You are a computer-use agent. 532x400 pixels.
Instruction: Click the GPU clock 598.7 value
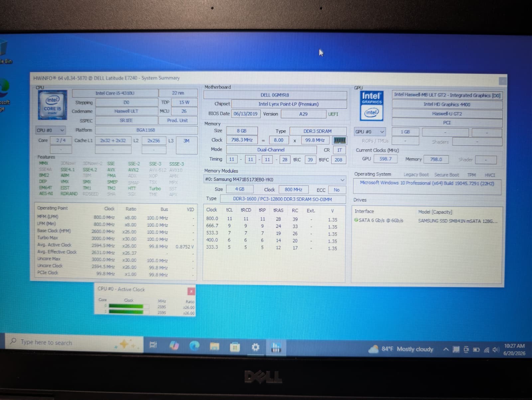(386, 159)
